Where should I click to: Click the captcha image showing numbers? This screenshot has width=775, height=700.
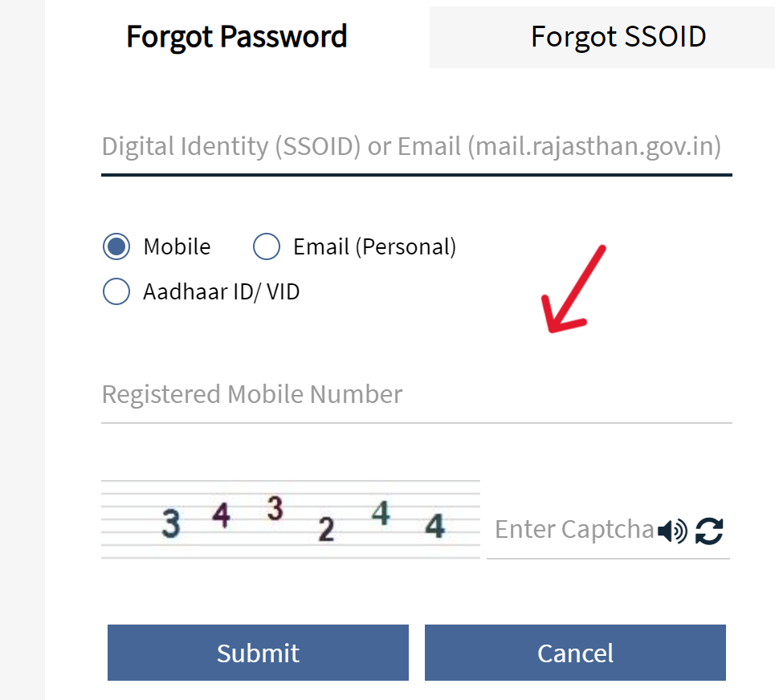[x=291, y=518]
